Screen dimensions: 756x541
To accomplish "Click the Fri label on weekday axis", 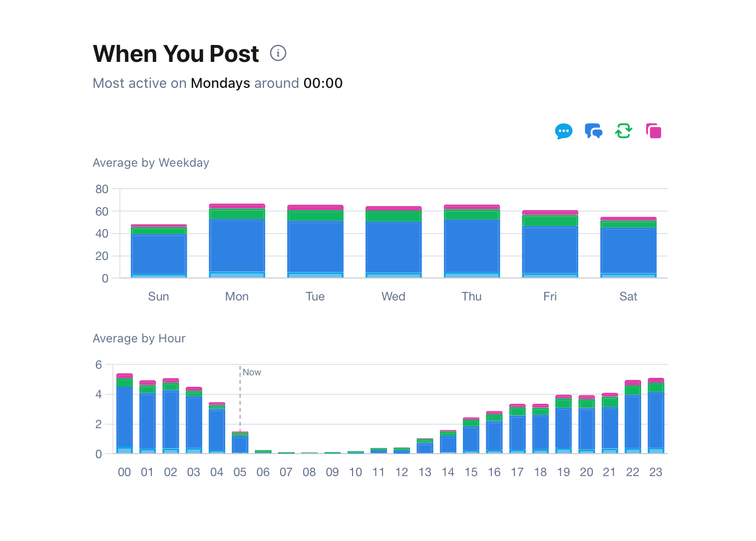I will (550, 296).
